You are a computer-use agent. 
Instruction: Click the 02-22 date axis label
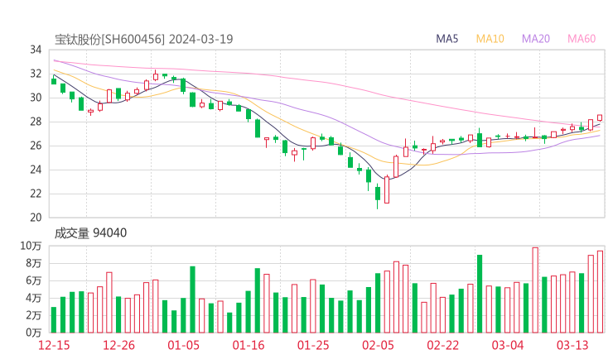442,345
